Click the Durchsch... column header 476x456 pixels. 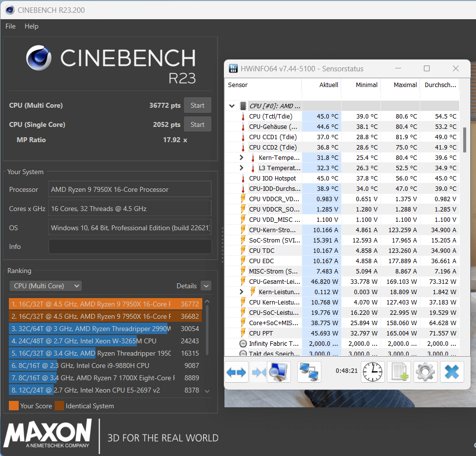[x=440, y=85]
